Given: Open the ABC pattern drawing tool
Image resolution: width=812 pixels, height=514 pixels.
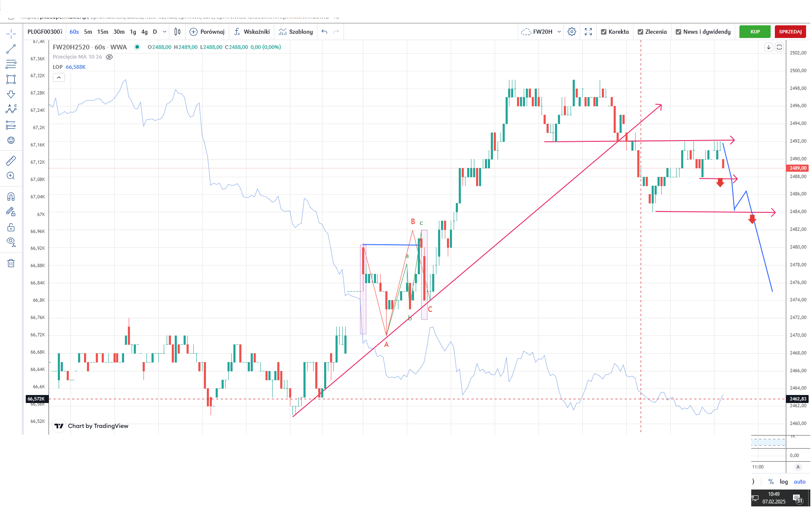Looking at the screenshot, I should 11,109.
